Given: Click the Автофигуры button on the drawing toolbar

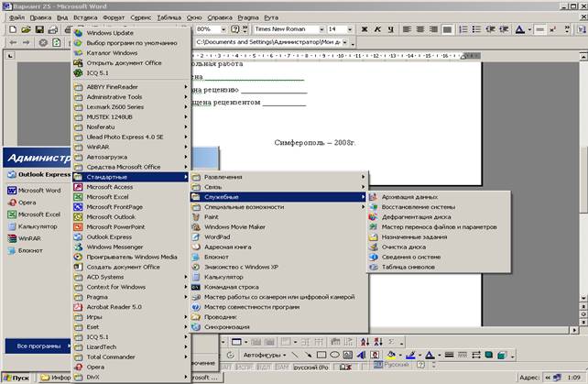Looking at the screenshot, I should coord(261,355).
